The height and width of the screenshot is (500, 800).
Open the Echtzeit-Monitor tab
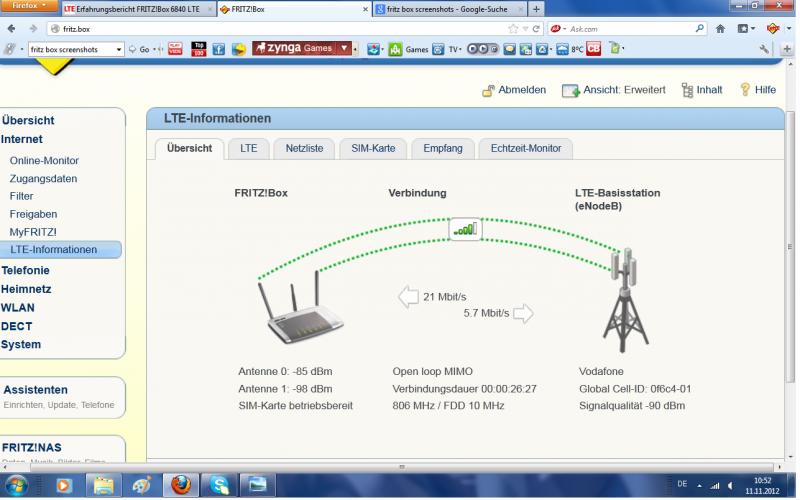tap(526, 148)
